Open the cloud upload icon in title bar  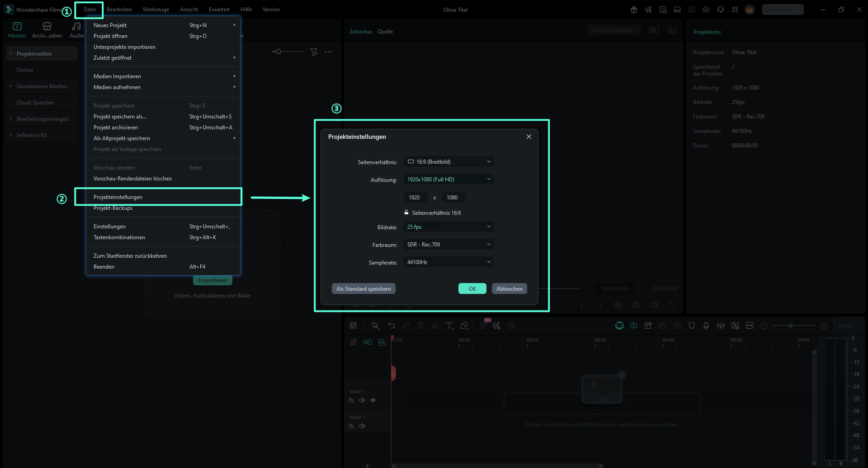(706, 9)
